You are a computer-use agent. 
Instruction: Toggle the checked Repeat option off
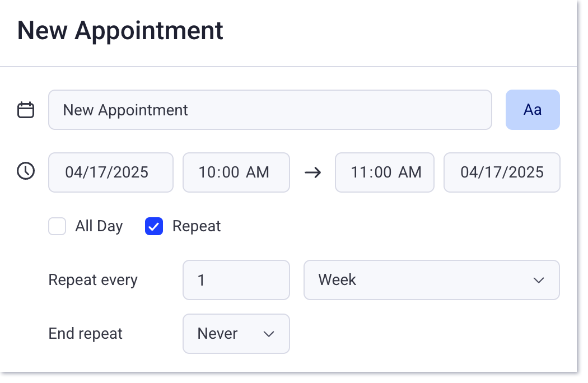pos(153,226)
